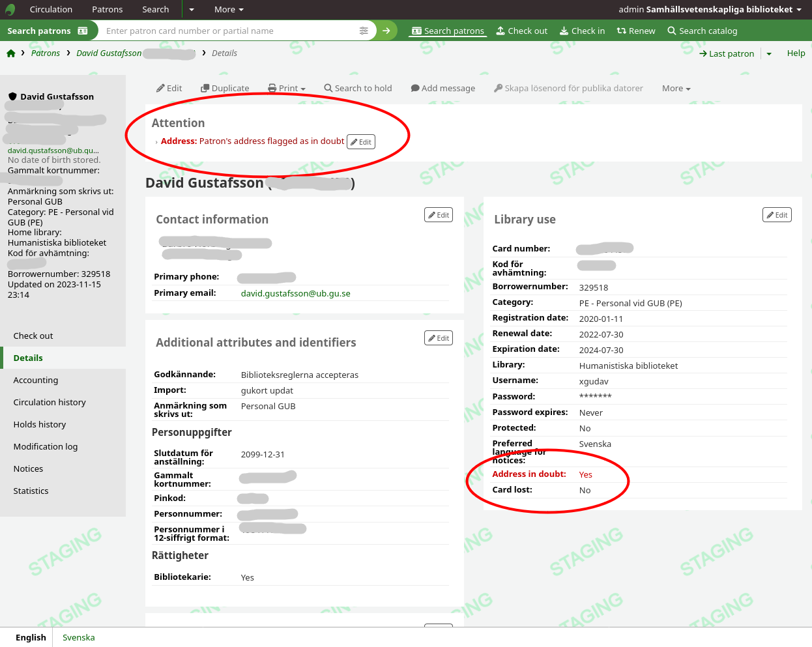Click the david.gustafsson@ub.gu.se email link
812x647 pixels.
click(295, 294)
